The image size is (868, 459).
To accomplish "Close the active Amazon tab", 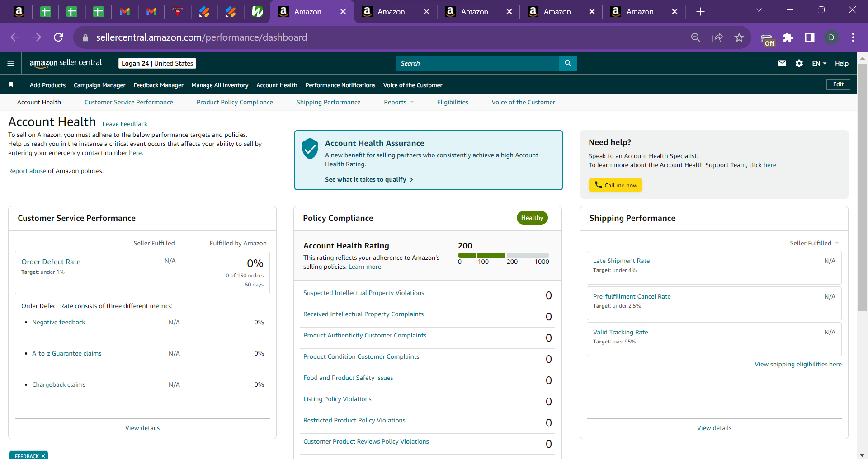I will point(343,12).
